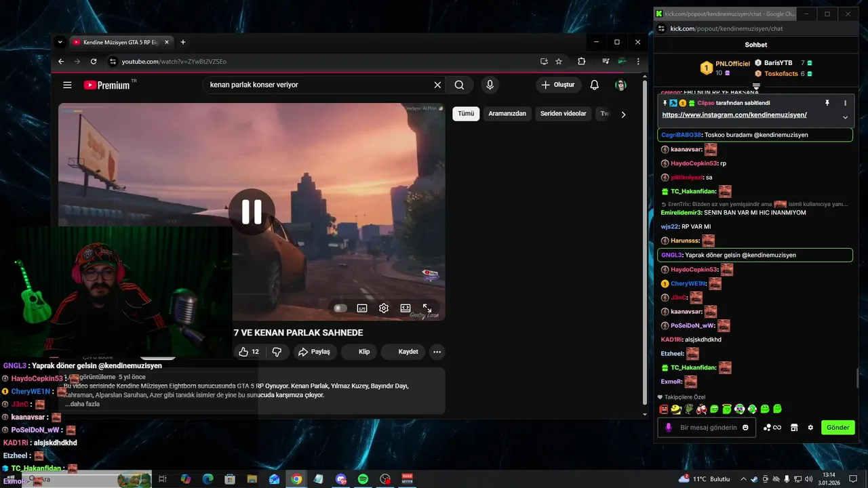This screenshot has height=488, width=868.
Task: Reload the YouTube page
Action: click(94, 61)
